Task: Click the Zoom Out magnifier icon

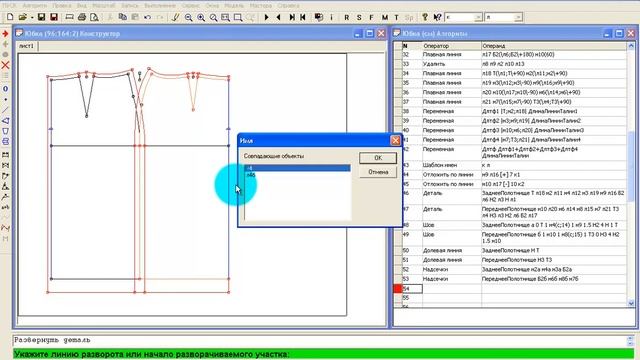Action: point(188,17)
